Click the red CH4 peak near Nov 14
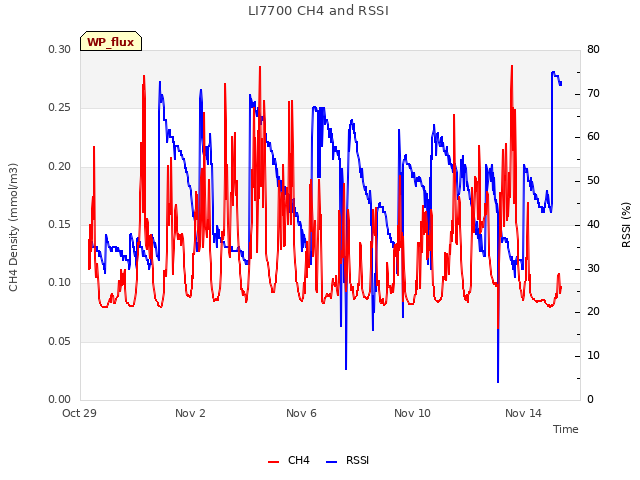640x480 pixels. [x=512, y=66]
